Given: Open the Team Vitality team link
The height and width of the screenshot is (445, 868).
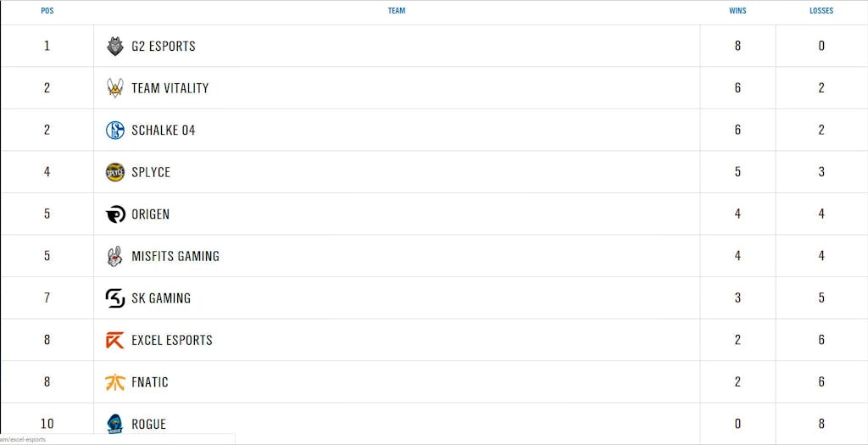Looking at the screenshot, I should click(170, 88).
